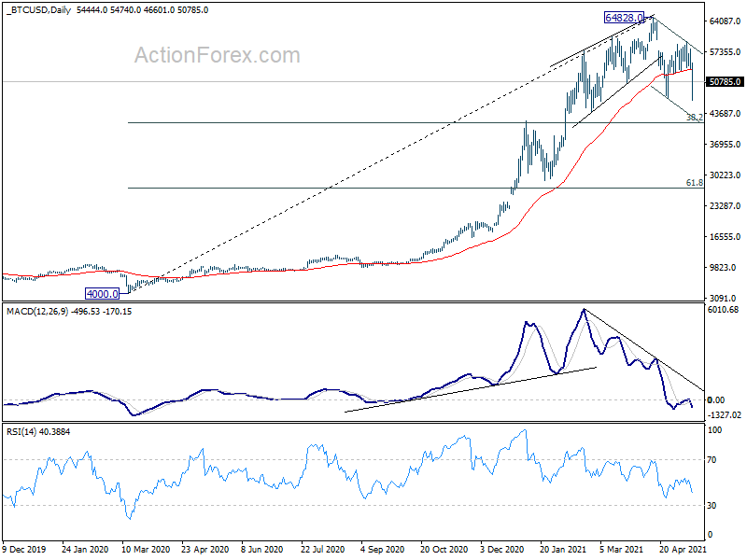Click the 64087.0 price axis value

coord(725,21)
